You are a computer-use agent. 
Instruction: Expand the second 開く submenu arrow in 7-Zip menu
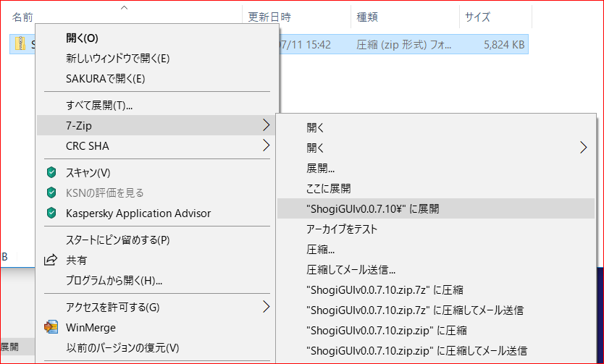(x=584, y=148)
